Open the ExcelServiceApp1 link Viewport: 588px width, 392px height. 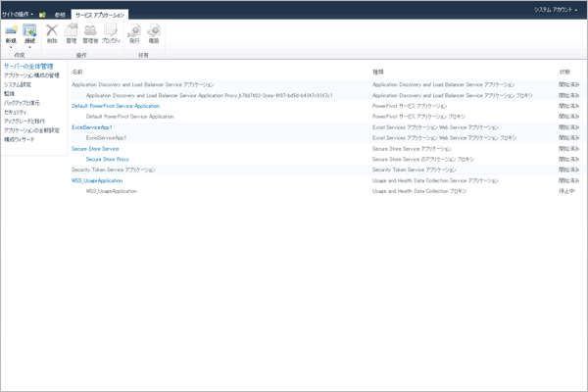[x=92, y=127]
